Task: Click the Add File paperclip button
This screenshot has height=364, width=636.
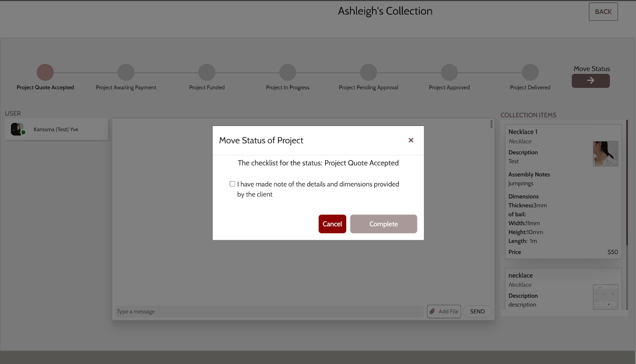Action: pos(444,312)
